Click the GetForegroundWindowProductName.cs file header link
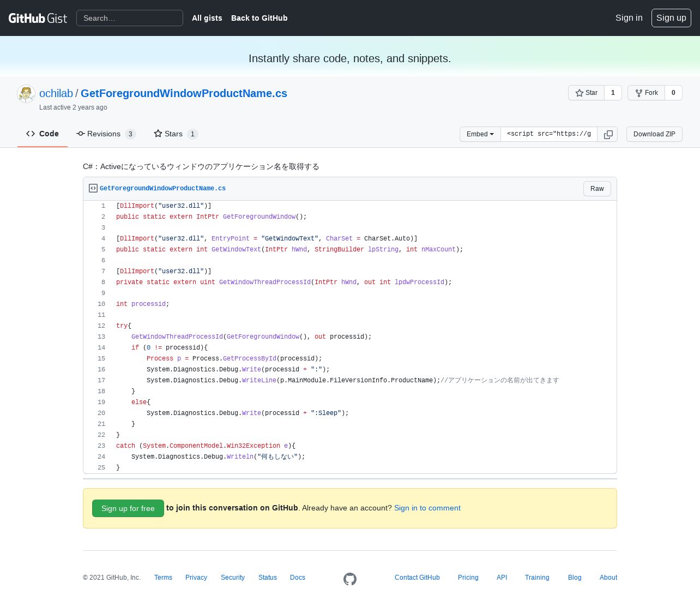The height and width of the screenshot is (613, 700). point(162,188)
